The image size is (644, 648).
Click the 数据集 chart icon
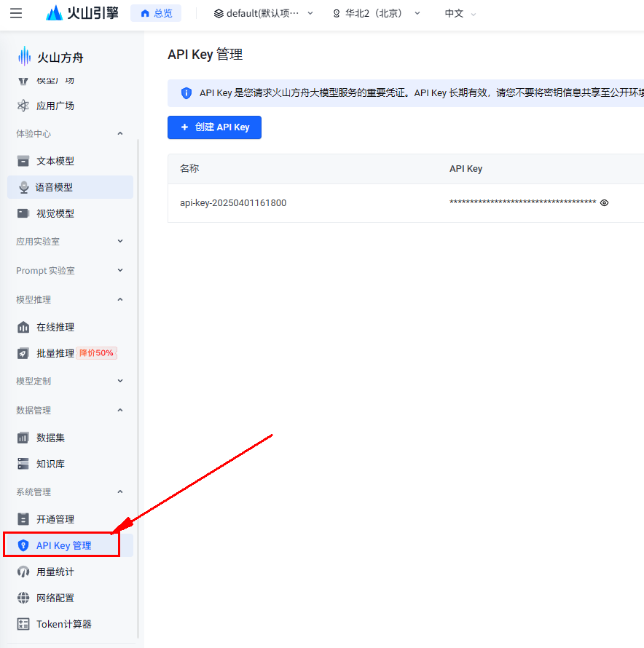(x=23, y=438)
